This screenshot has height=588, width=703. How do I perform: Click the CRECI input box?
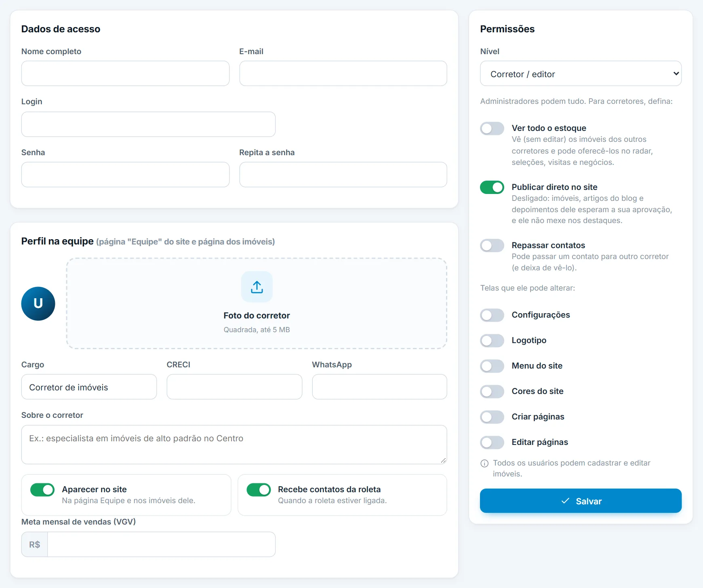[x=234, y=387]
